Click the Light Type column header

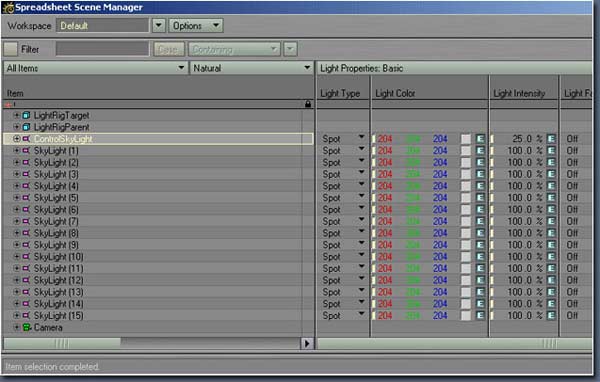340,93
